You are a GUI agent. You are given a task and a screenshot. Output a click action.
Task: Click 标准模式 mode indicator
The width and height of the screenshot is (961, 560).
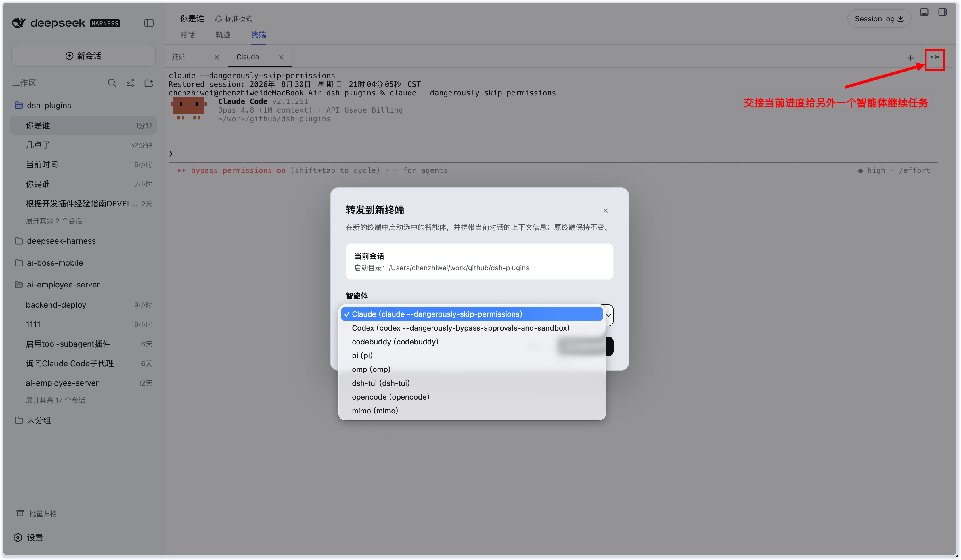[x=233, y=19]
